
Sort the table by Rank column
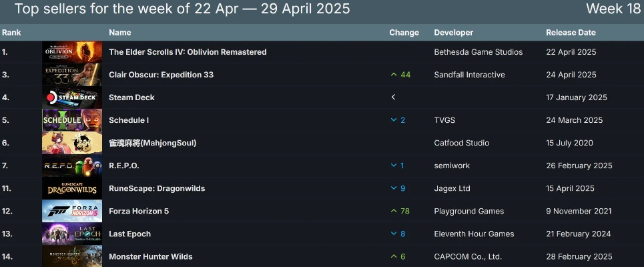(x=10, y=33)
